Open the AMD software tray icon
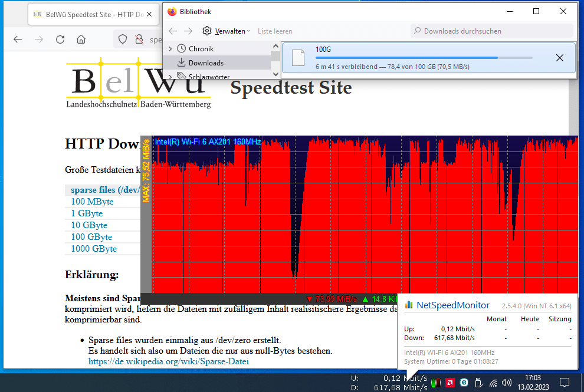This screenshot has width=584, height=392. pos(450,383)
